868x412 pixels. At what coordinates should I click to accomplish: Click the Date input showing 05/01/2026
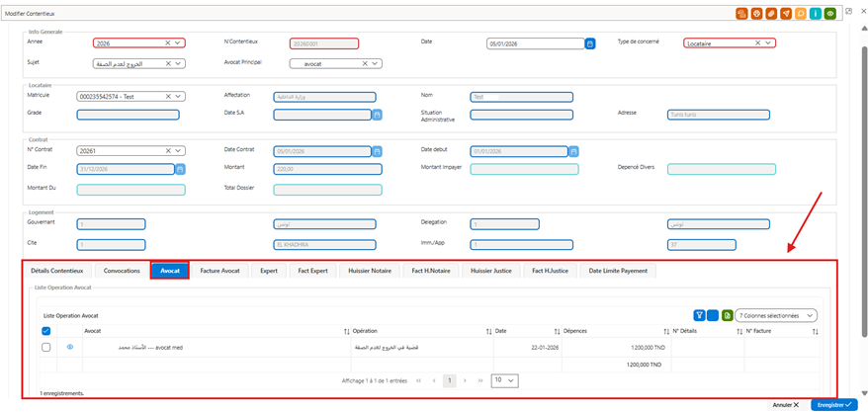[535, 43]
